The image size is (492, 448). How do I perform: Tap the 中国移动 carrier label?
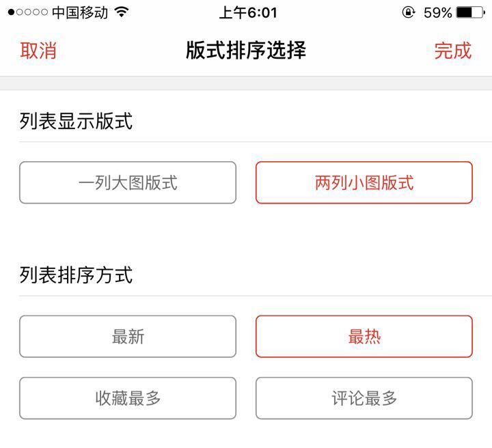(79, 12)
